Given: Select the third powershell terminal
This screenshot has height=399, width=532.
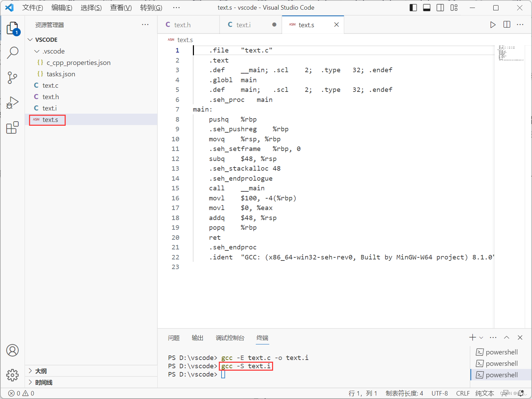Looking at the screenshot, I should (501, 375).
